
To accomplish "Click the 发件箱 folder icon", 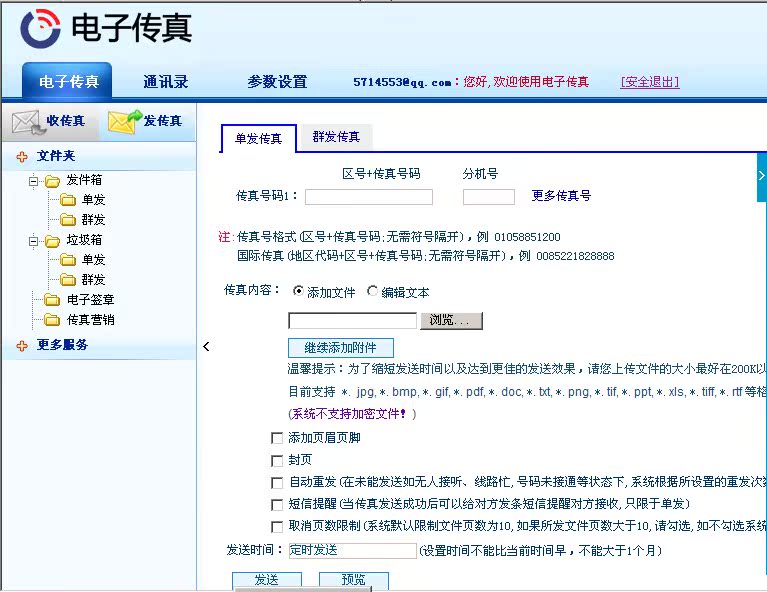I will tap(52, 182).
